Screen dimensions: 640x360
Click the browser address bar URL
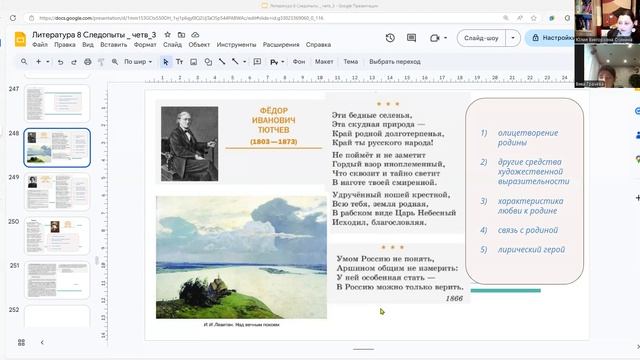coord(182,18)
